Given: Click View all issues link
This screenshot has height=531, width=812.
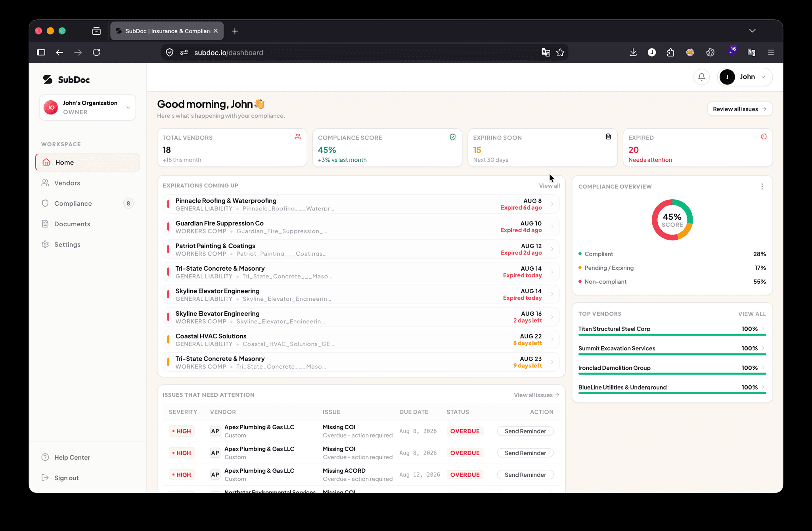Looking at the screenshot, I should (536, 395).
